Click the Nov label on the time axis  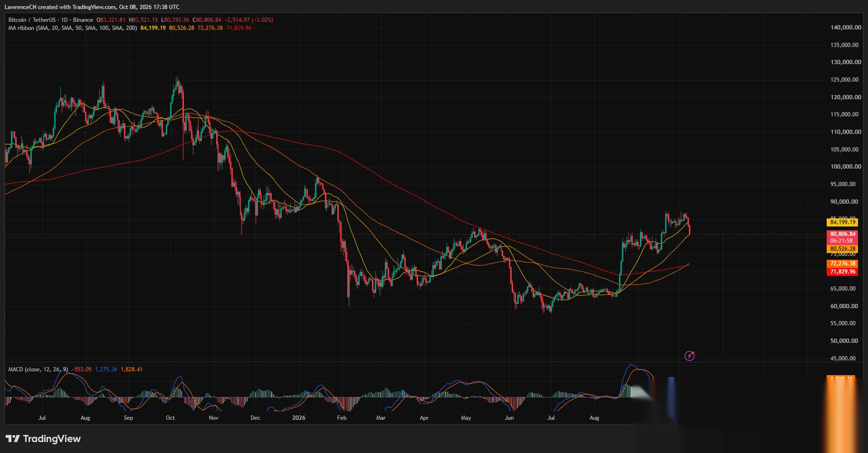[214, 418]
